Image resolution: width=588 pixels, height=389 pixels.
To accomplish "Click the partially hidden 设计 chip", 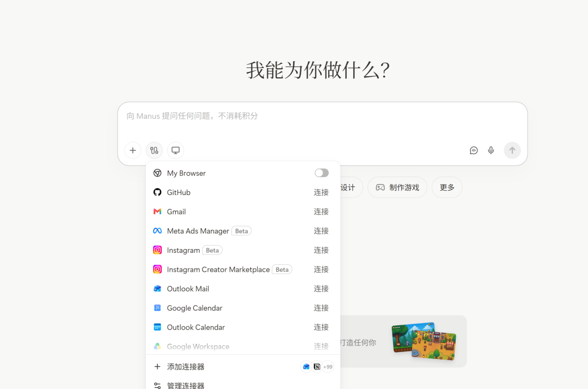I will (x=350, y=187).
